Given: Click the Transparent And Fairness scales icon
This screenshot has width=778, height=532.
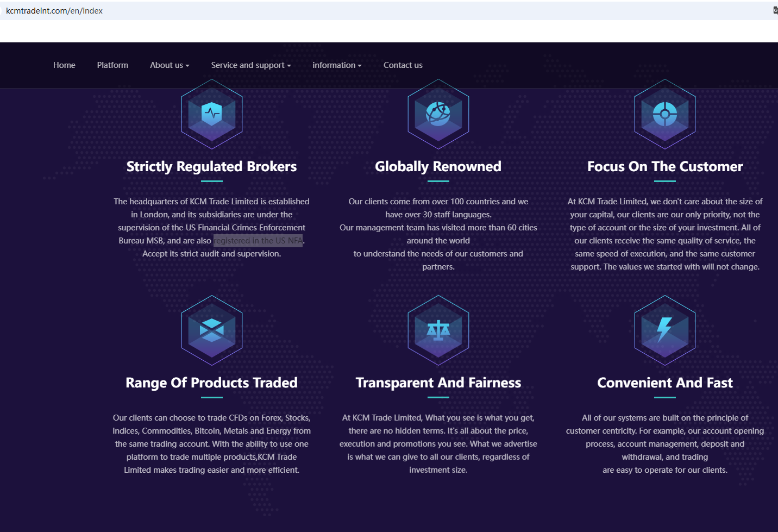Looking at the screenshot, I should tap(438, 330).
